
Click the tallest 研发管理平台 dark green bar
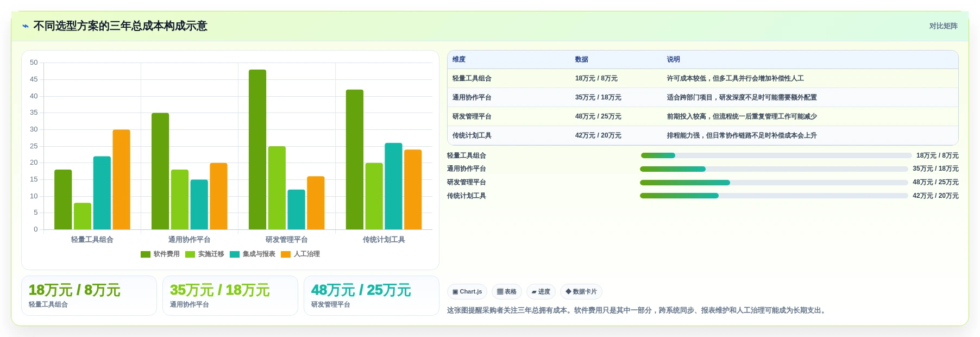(x=257, y=149)
